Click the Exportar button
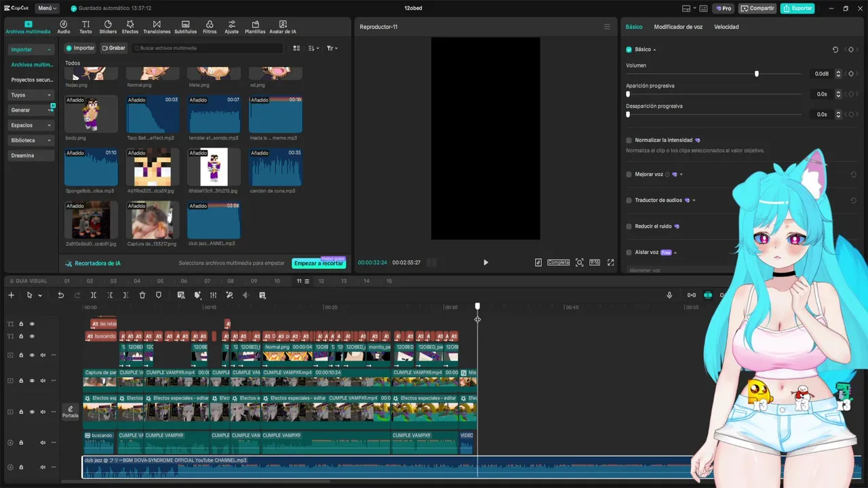Image resolution: width=868 pixels, height=488 pixels. 797,8
